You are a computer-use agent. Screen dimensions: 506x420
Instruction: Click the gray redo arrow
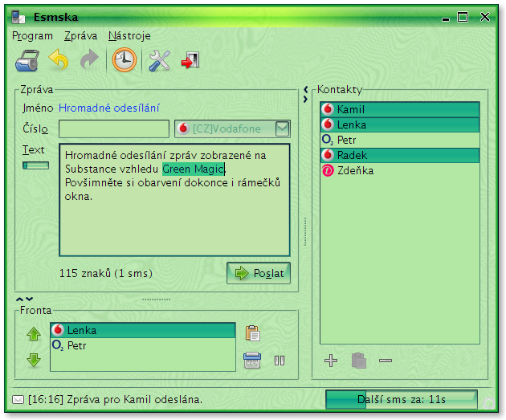[x=89, y=59]
